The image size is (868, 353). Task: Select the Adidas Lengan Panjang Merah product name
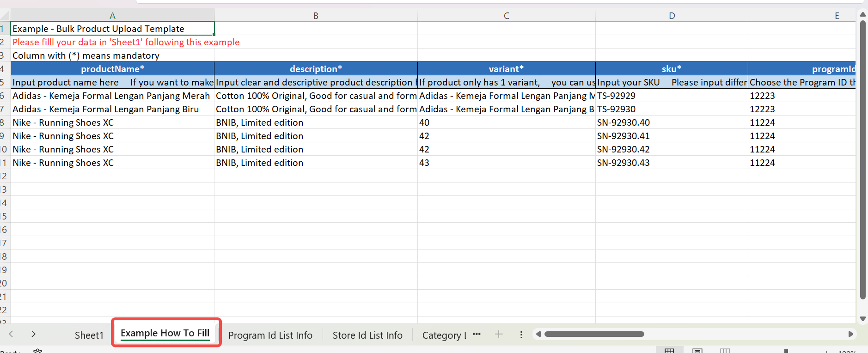[x=112, y=96]
